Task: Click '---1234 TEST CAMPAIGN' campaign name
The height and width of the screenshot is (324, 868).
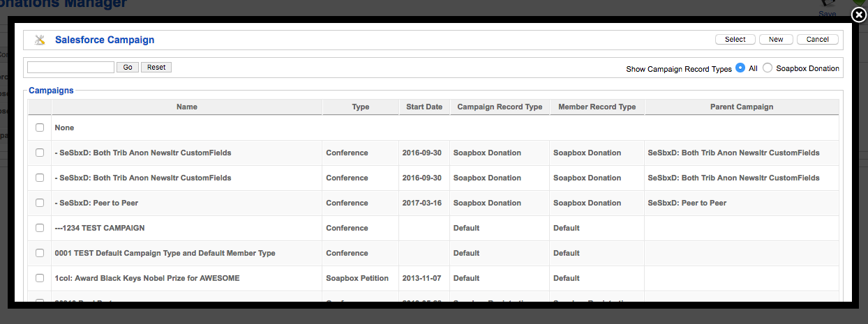Action: click(100, 228)
